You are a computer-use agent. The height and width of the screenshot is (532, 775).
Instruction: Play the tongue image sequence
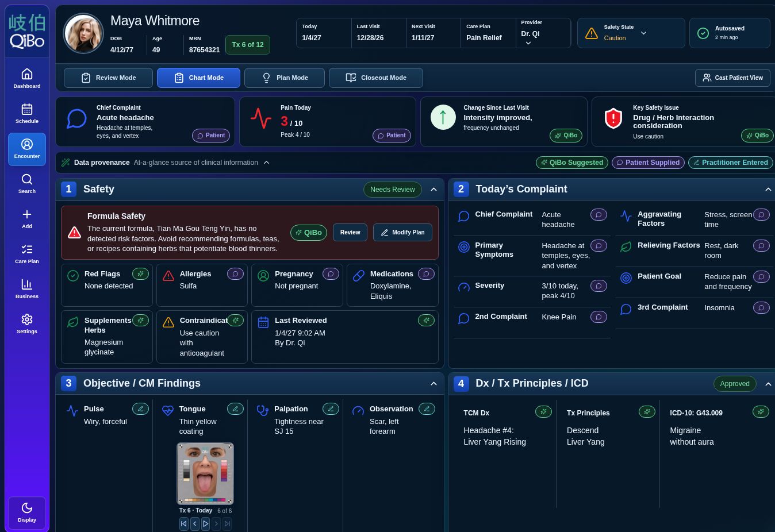pos(205,523)
